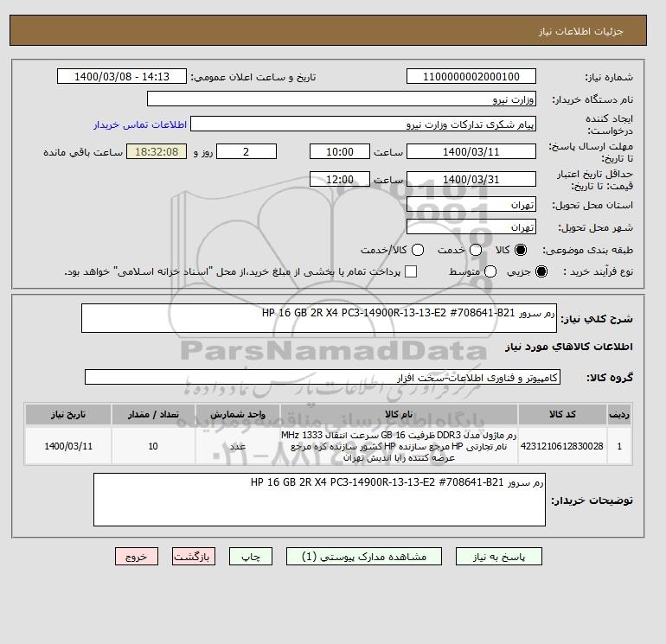Click the 10:00 deadline time field
Image resolution: width=666 pixels, height=644 pixels.
[340, 151]
